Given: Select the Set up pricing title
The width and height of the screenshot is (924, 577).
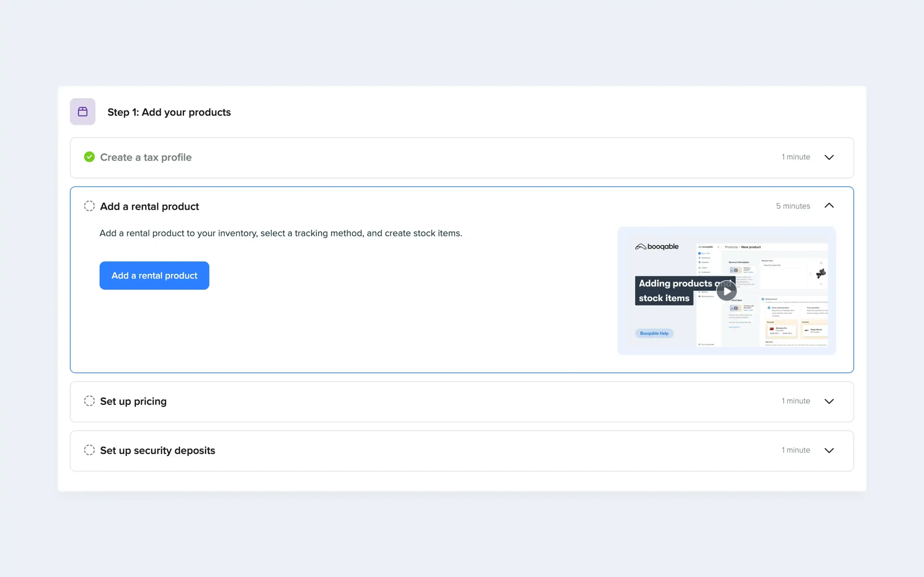Looking at the screenshot, I should click(x=133, y=401).
